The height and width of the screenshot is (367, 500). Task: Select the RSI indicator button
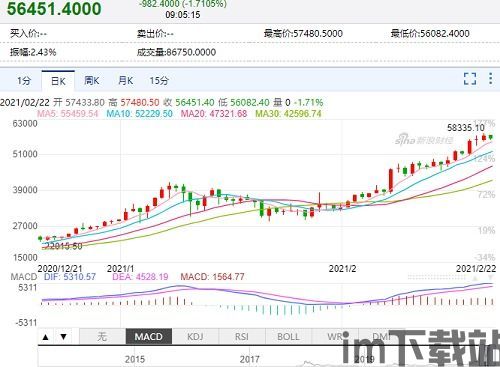242,336
